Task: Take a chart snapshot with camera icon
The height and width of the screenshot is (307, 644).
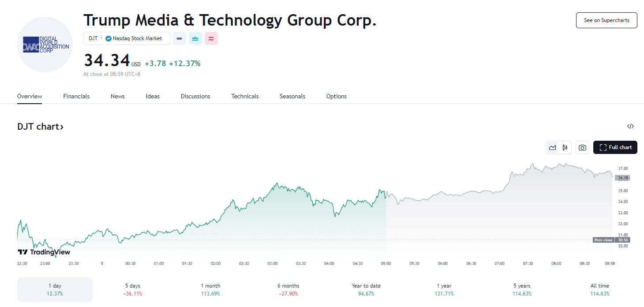Action: [x=582, y=147]
